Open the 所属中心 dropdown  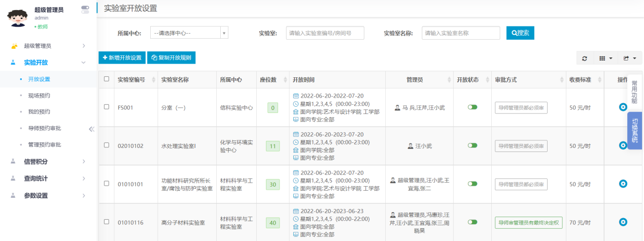(189, 33)
